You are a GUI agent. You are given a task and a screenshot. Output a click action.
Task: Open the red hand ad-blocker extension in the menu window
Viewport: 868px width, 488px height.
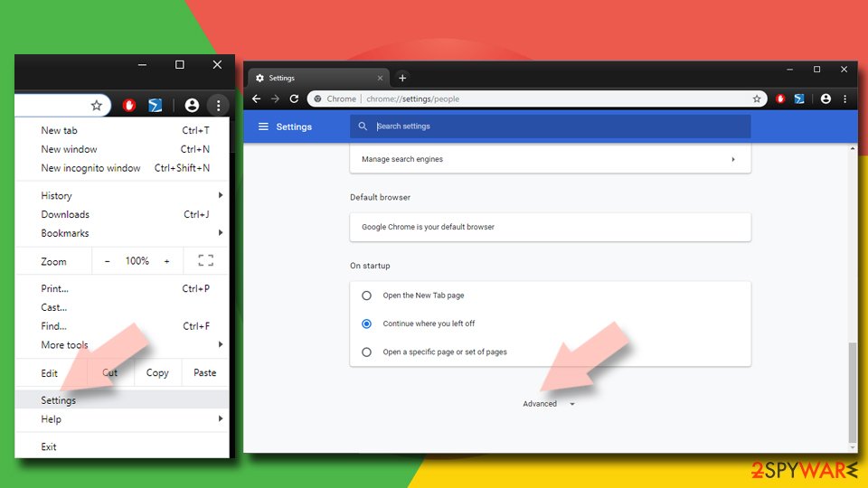click(x=129, y=105)
